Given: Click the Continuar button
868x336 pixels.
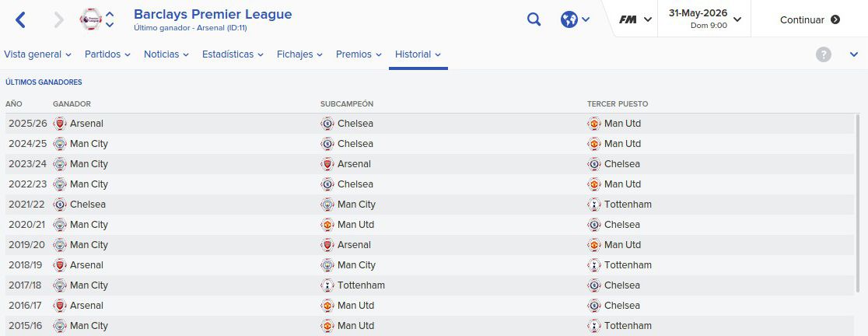Looking at the screenshot, I should (810, 20).
